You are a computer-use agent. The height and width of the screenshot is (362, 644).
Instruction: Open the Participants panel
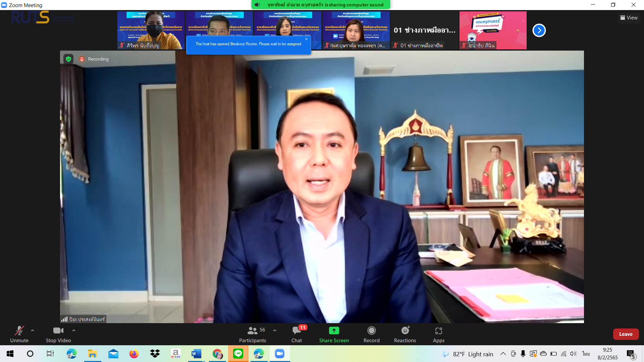tap(253, 335)
